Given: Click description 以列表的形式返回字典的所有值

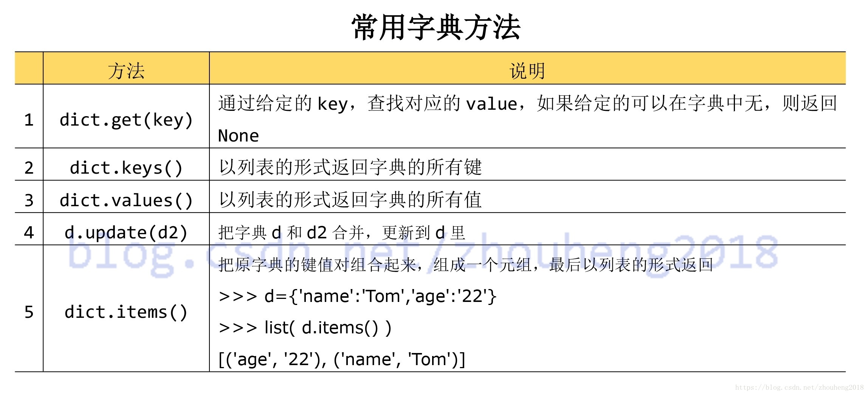Looking at the screenshot, I should (350, 200).
